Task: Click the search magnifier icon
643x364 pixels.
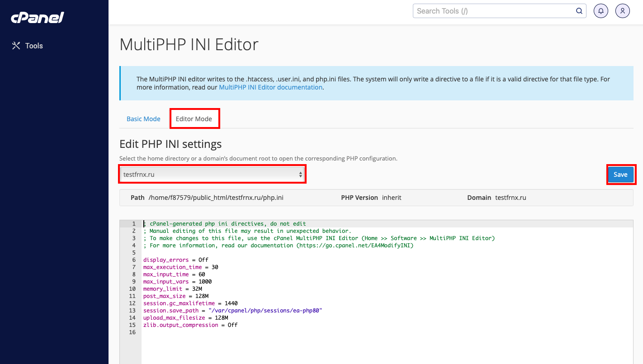Action: coord(579,11)
